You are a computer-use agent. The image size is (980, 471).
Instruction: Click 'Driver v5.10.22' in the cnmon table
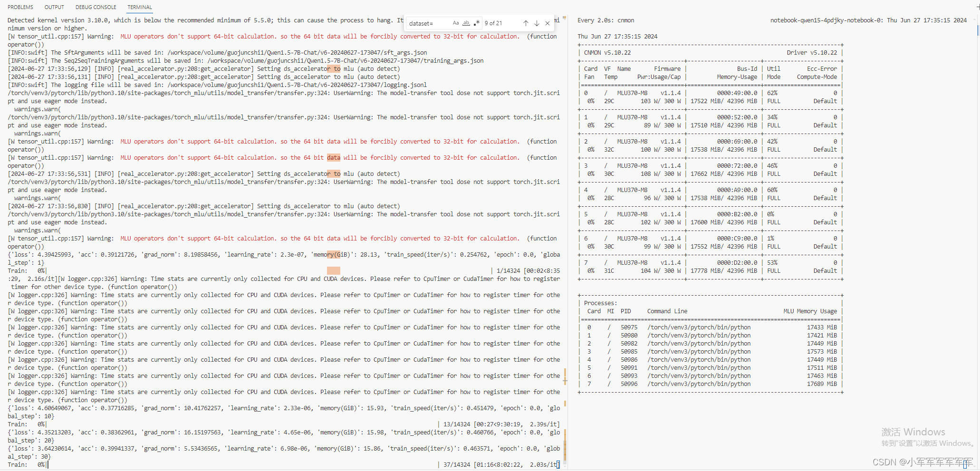812,52
